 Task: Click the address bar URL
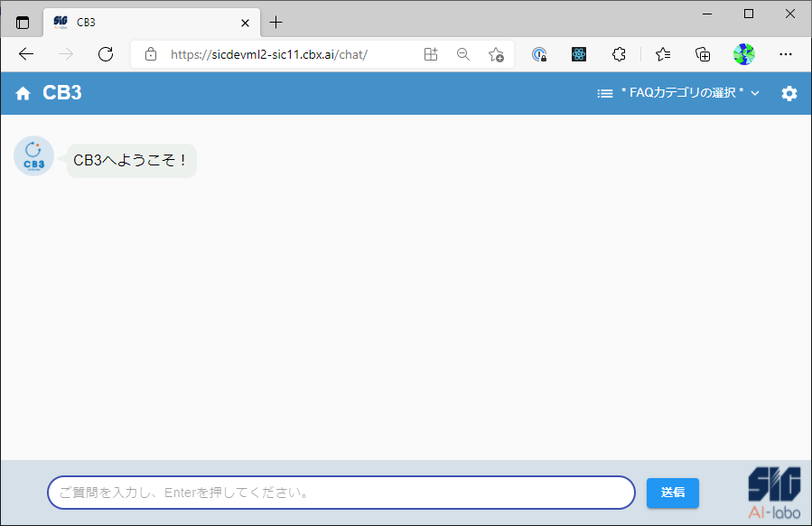pos(269,54)
